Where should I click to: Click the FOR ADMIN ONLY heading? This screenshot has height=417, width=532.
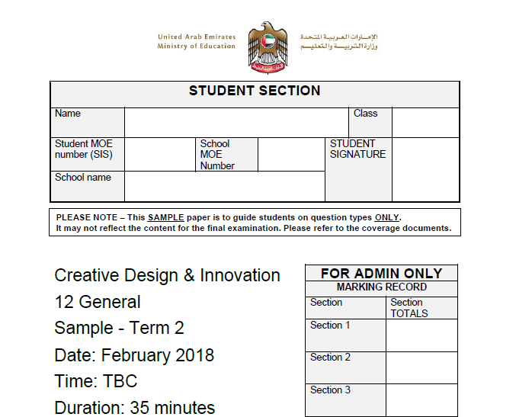click(x=381, y=273)
